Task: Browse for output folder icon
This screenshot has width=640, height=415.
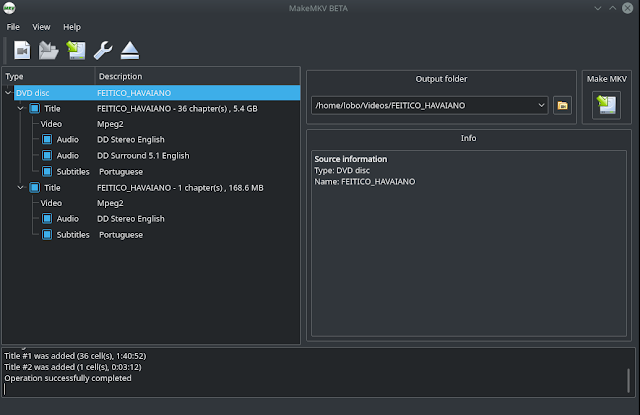Action: pyautogui.click(x=562, y=105)
